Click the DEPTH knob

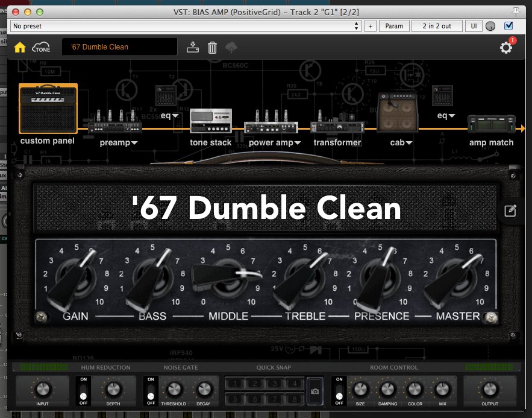tap(113, 389)
